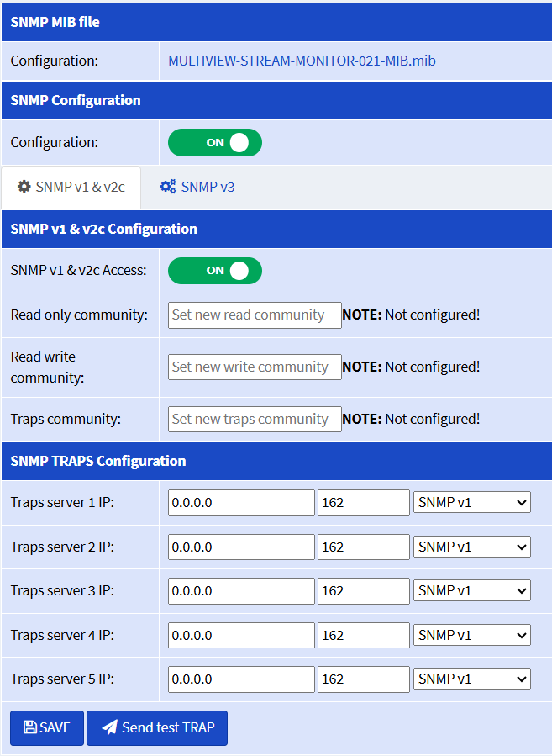Click the 'Read only community:' label
The width and height of the screenshot is (552, 756).
[x=79, y=315]
